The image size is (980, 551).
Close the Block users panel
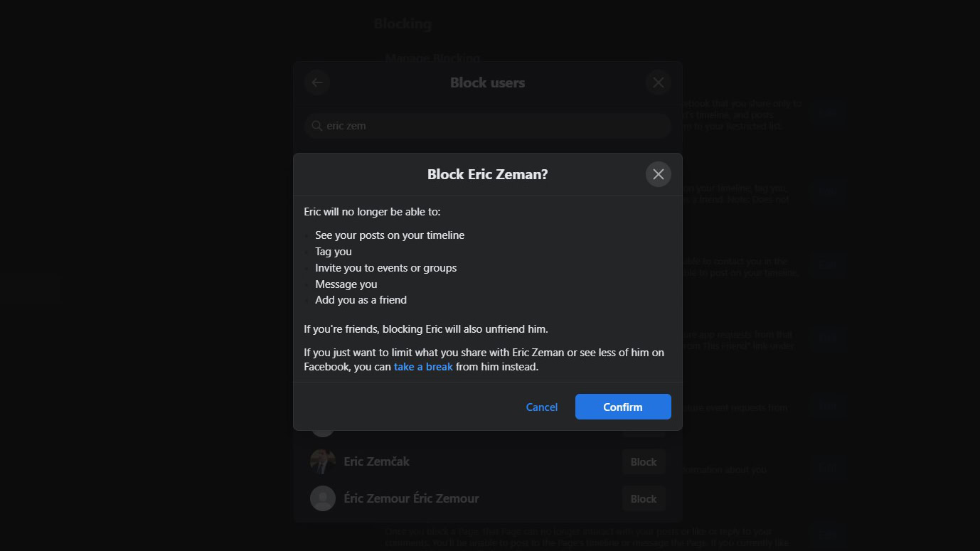point(658,82)
